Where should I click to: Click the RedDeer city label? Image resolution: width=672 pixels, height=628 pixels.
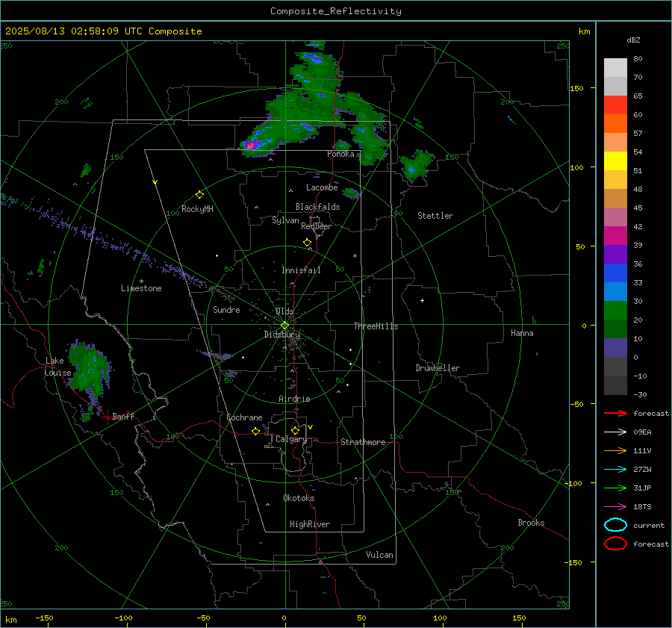click(317, 226)
